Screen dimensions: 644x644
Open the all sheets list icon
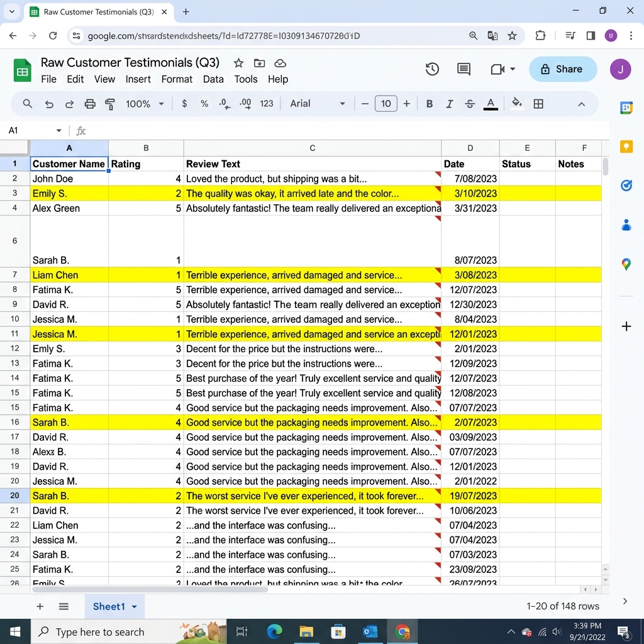pyautogui.click(x=64, y=606)
